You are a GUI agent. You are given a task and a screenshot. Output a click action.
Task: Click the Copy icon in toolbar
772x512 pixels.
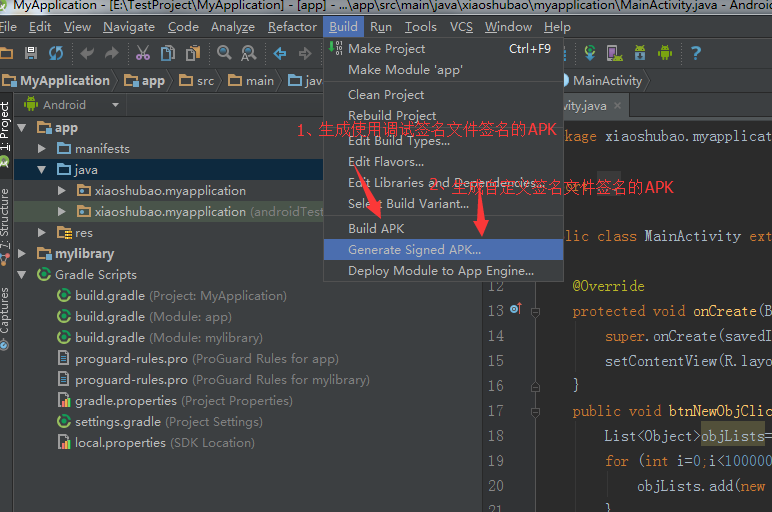(x=168, y=53)
